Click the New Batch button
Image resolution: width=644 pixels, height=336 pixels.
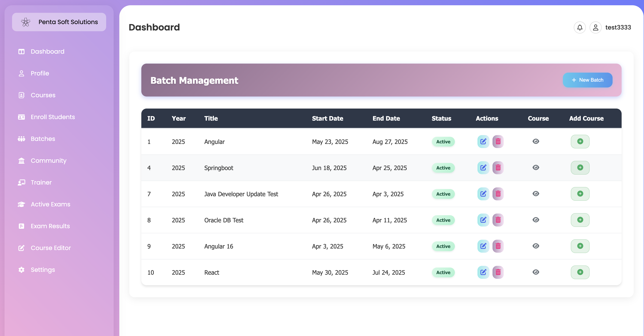(587, 80)
